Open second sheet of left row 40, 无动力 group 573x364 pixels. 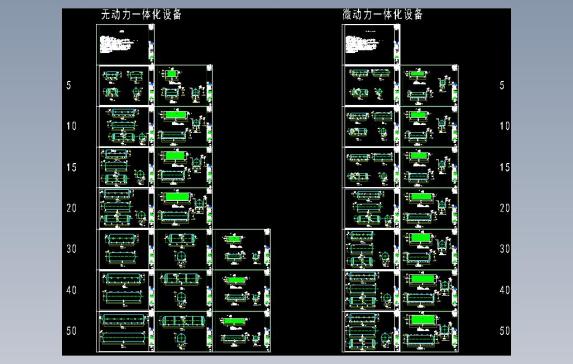(184, 291)
